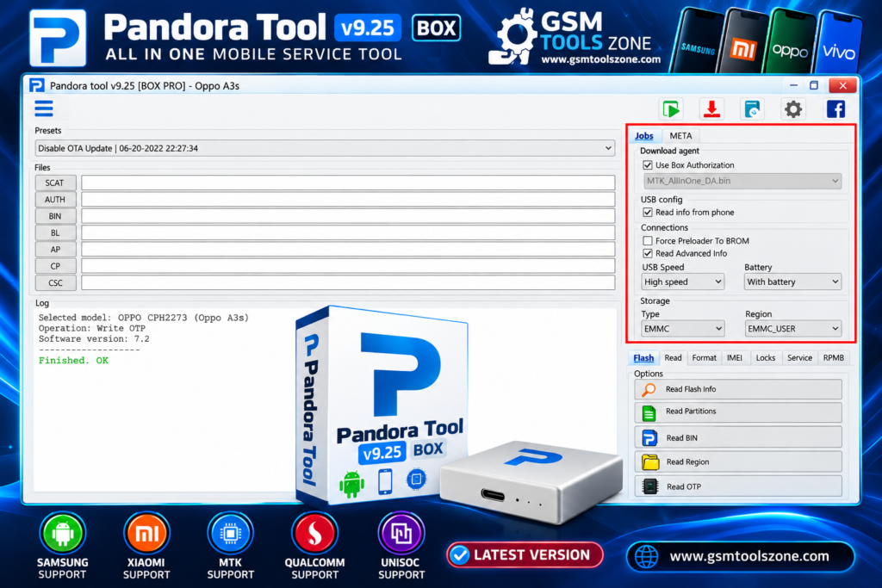This screenshot has height=588, width=882.
Task: Click inside the AP file path field
Action: pyautogui.click(x=348, y=250)
